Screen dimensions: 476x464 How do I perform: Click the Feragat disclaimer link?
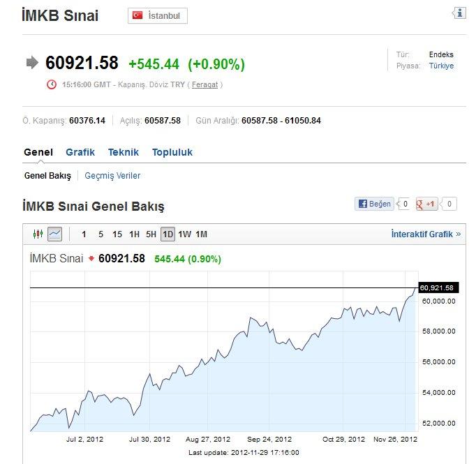(205, 84)
